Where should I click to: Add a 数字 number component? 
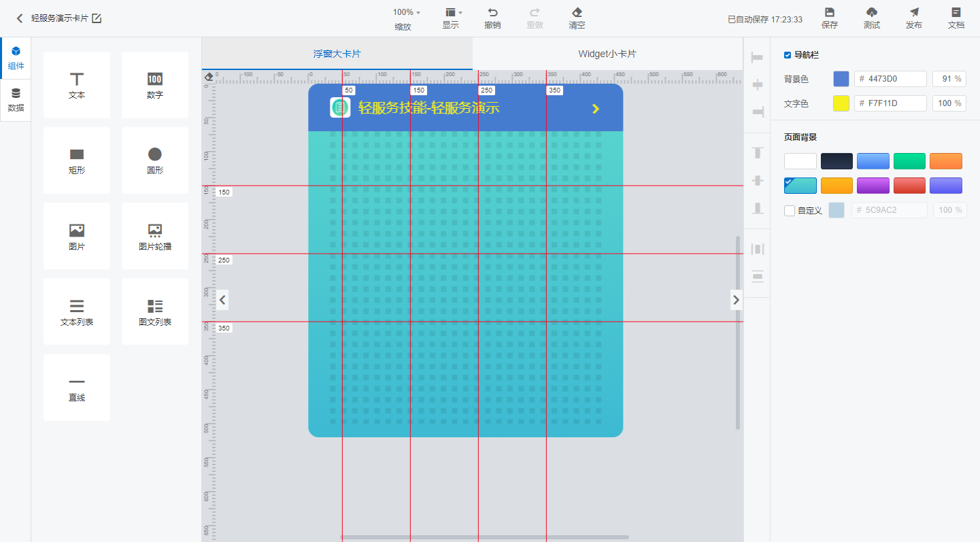tap(155, 85)
